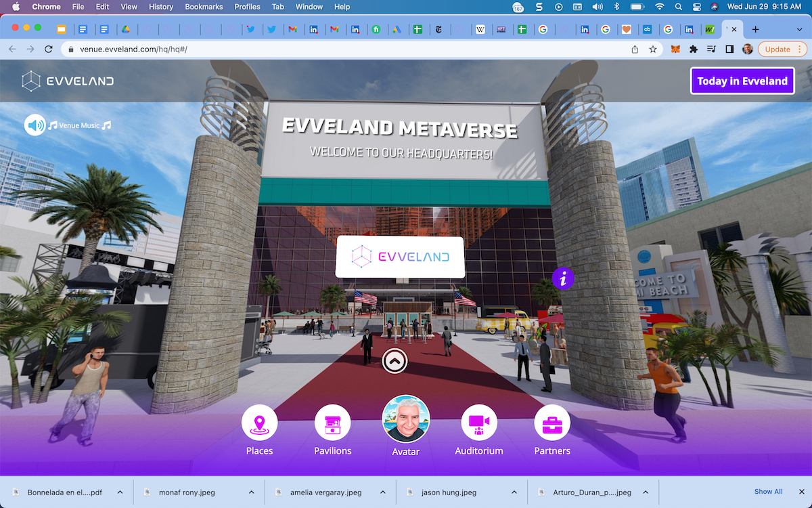Move forward with the up-arrow circle
This screenshot has height=508, width=812.
point(394,361)
